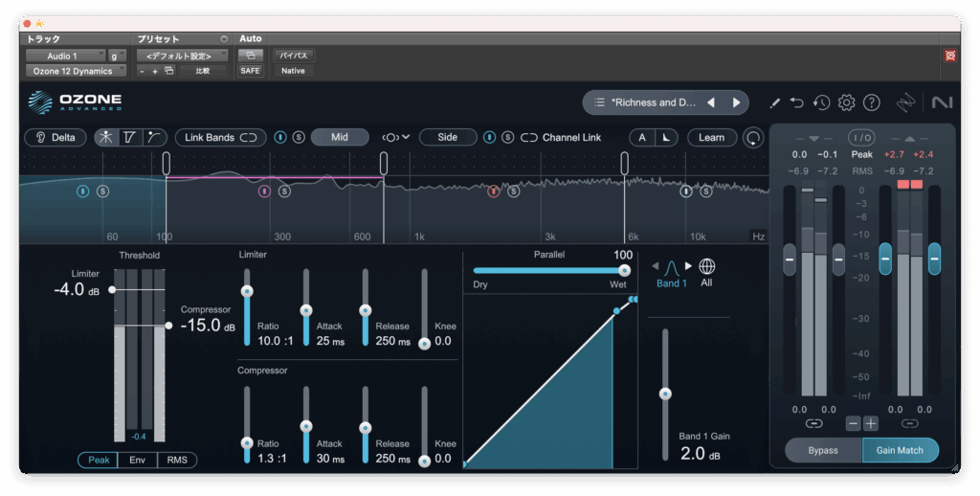Click the Learn button
Screen dimensions: 980x496
tap(711, 137)
